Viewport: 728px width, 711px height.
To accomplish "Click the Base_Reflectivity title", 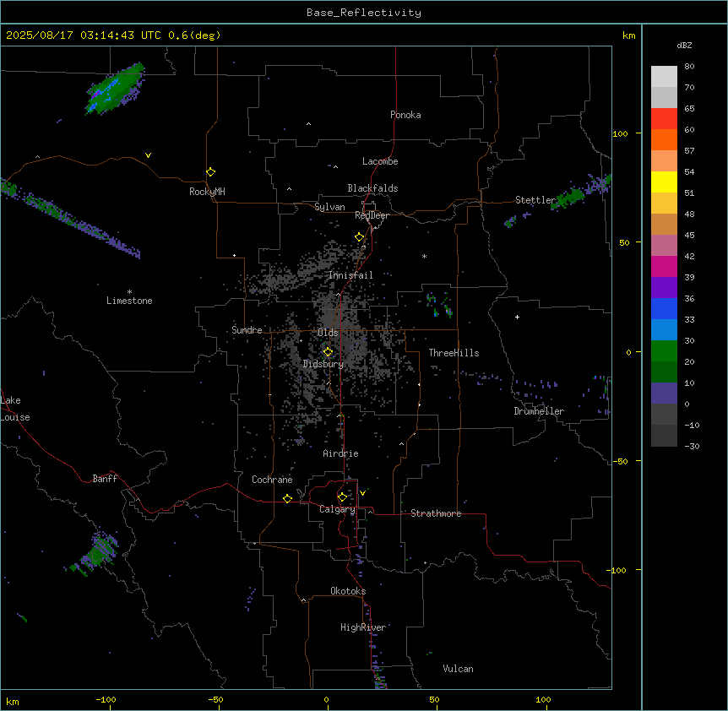I will coord(364,13).
